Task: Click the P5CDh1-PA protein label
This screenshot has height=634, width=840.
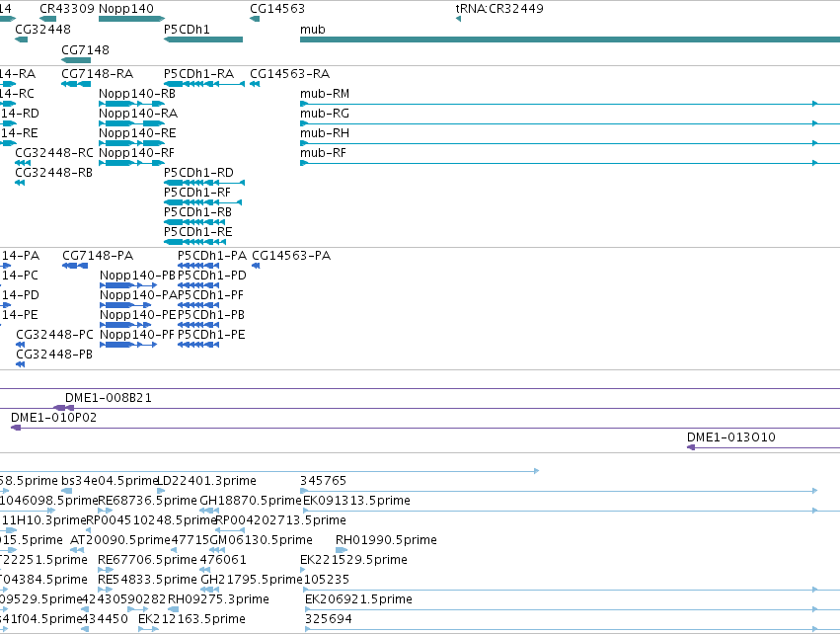Action: pos(212,256)
